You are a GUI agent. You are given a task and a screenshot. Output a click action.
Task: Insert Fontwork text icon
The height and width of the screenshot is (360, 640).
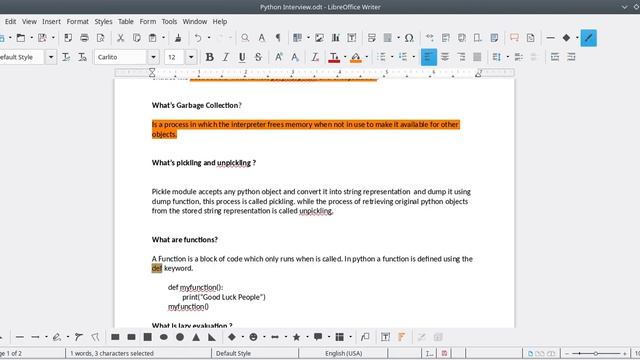402,337
